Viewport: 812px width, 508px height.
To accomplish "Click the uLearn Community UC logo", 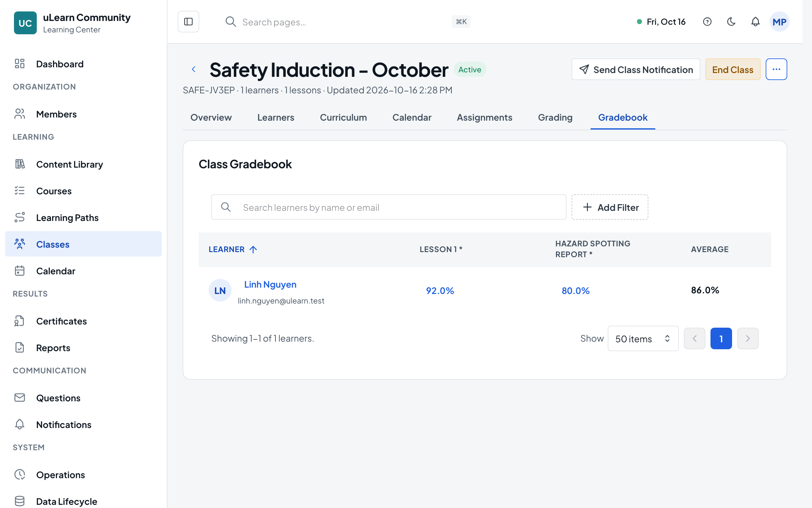I will (25, 23).
